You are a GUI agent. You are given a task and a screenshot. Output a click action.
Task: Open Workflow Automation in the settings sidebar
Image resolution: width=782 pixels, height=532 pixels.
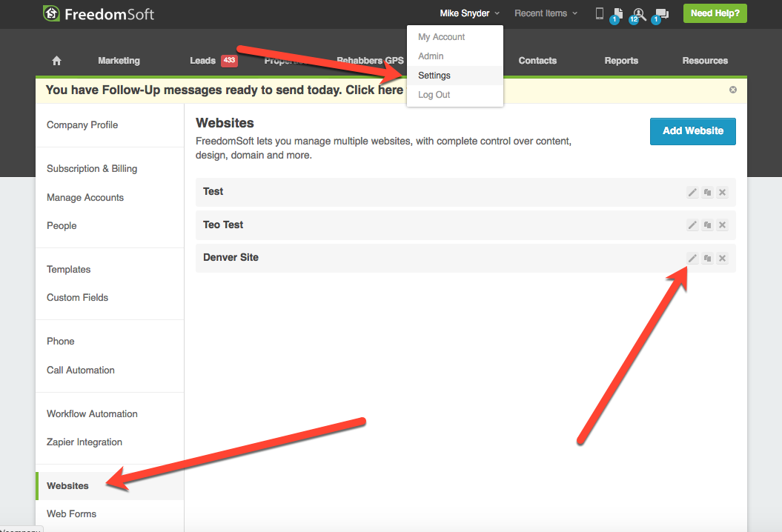[x=92, y=413]
